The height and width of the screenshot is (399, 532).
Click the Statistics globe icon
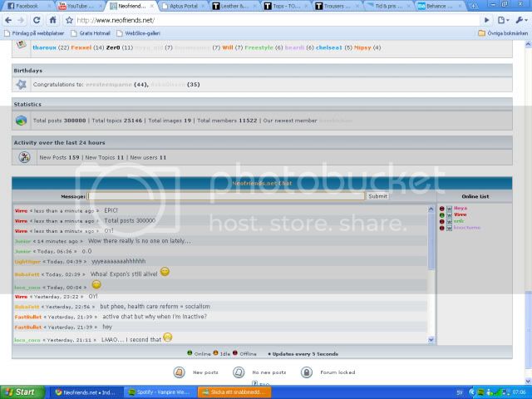pos(22,121)
